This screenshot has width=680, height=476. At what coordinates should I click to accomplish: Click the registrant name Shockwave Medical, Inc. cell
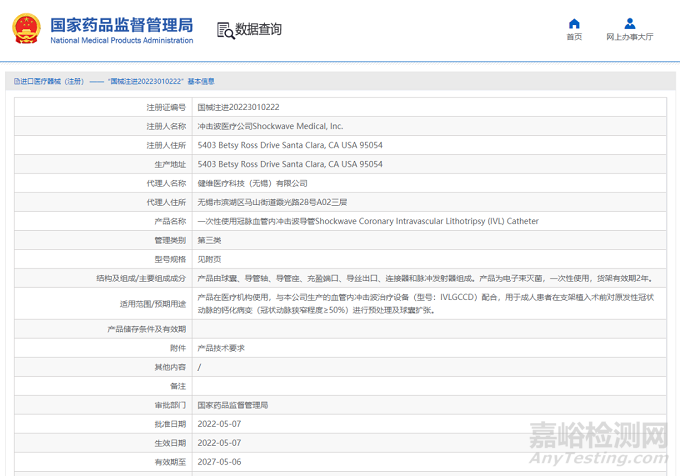(x=270, y=126)
